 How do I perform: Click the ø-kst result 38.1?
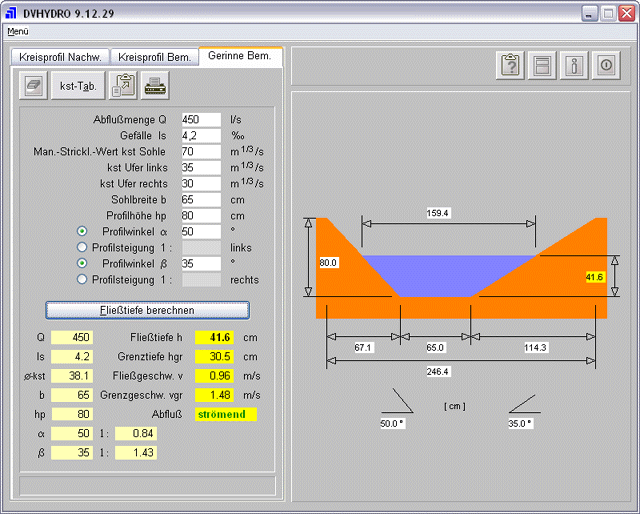tap(72, 376)
